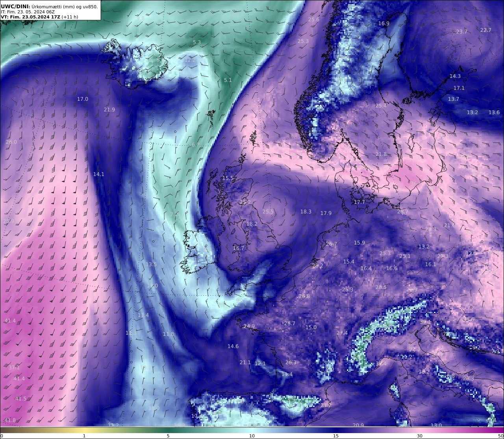Click the map value 21.9
Image resolution: width=504 pixels, height=439 pixels.
click(109, 110)
